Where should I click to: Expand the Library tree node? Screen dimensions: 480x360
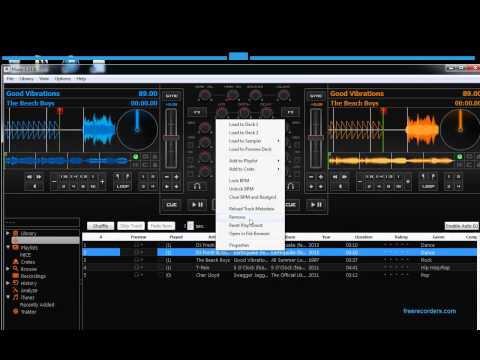pyautogui.click(x=8, y=233)
